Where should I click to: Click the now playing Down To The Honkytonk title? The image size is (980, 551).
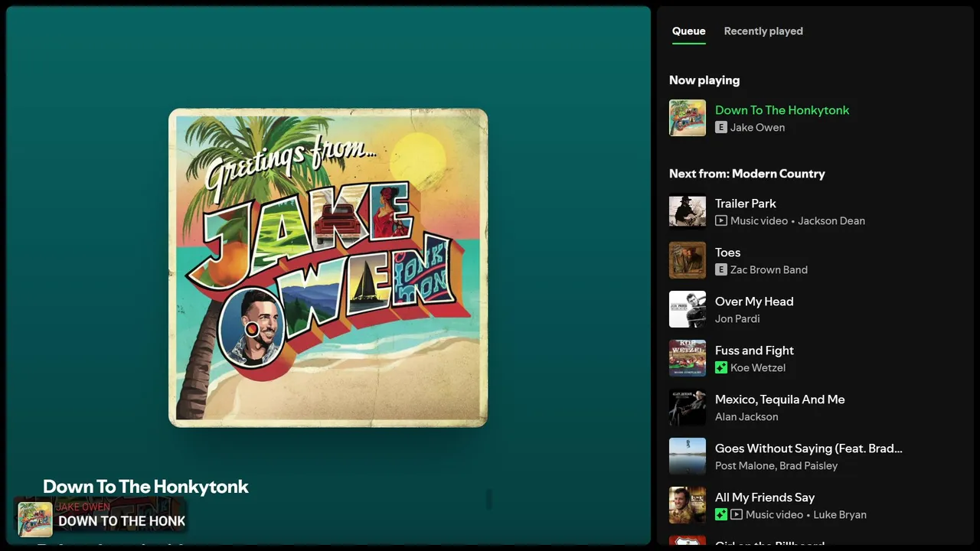tap(782, 110)
